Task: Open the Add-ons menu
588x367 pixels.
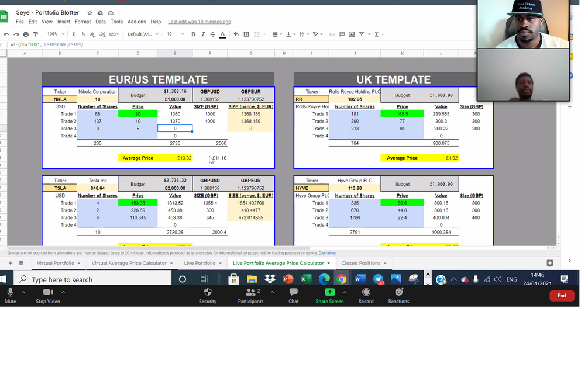Action: point(136,22)
